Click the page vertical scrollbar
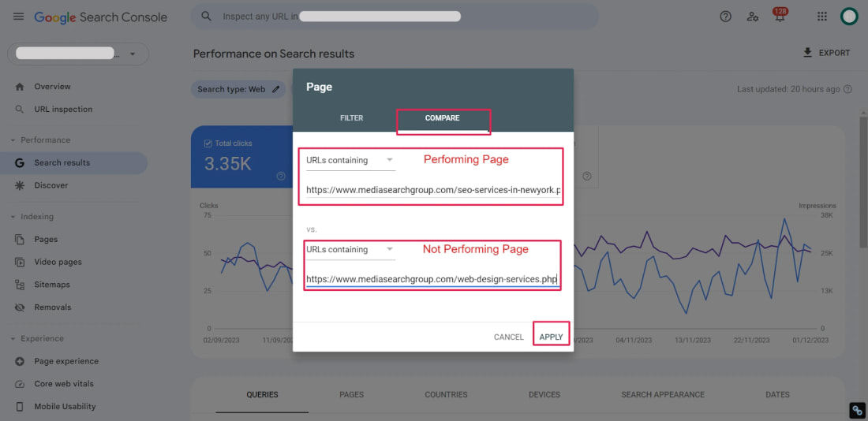868x421 pixels. (x=862, y=183)
